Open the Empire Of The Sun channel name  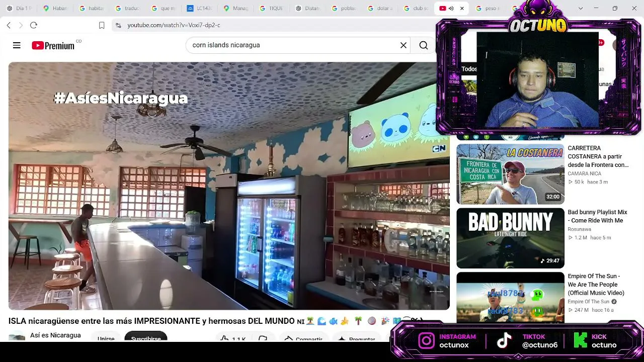(x=589, y=302)
